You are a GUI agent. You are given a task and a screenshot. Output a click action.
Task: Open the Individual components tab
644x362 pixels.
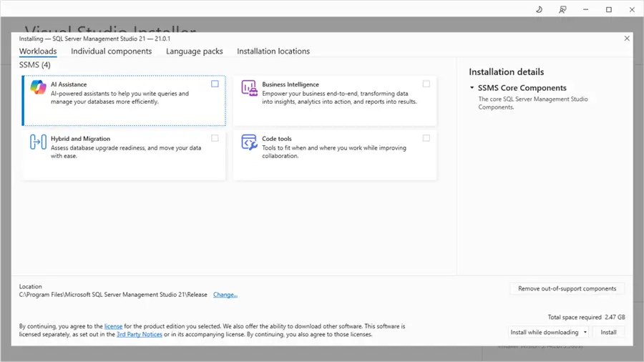[112, 52]
